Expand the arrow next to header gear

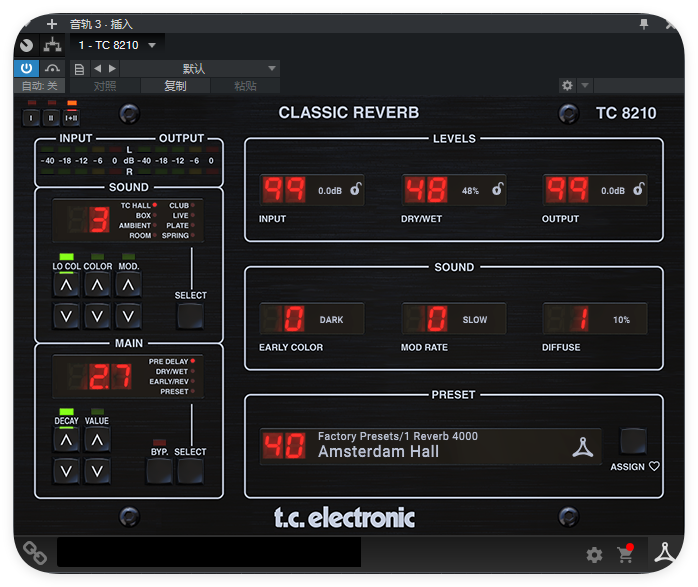pos(585,85)
